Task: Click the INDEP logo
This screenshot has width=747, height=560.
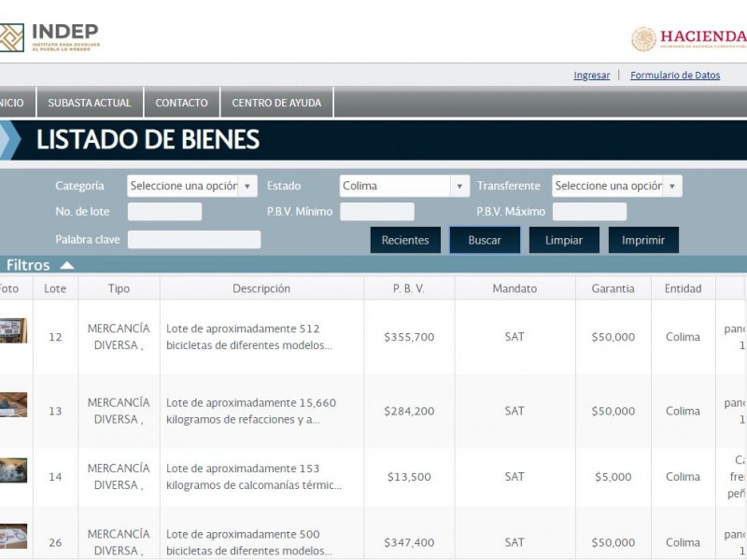Action: 49,37
